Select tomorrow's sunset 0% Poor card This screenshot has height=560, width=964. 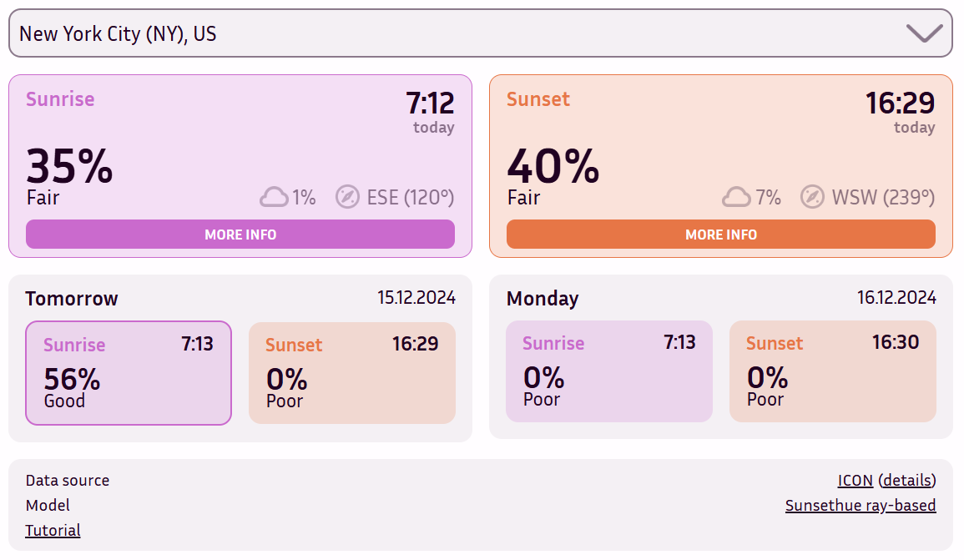tap(352, 373)
